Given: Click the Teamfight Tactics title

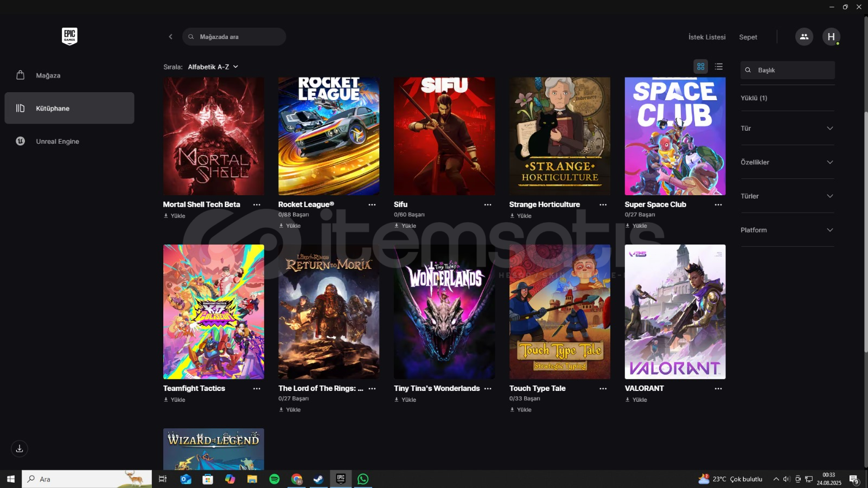Looking at the screenshot, I should pos(194,388).
